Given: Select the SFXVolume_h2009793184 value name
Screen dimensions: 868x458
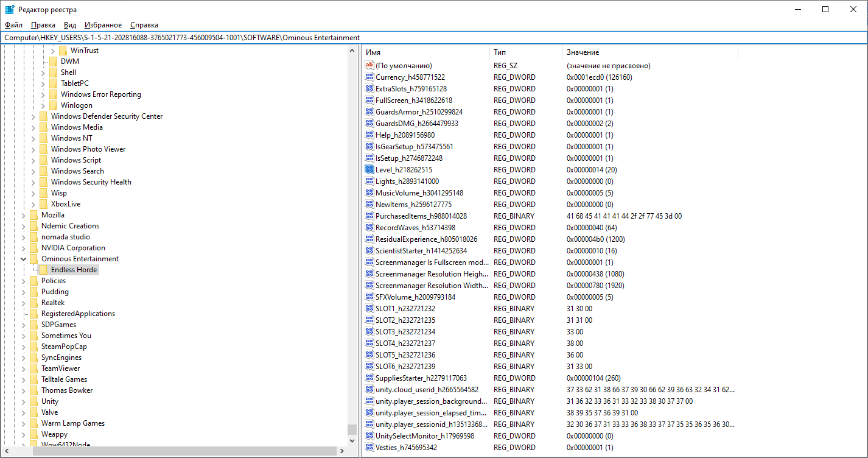Looking at the screenshot, I should pyautogui.click(x=415, y=297).
